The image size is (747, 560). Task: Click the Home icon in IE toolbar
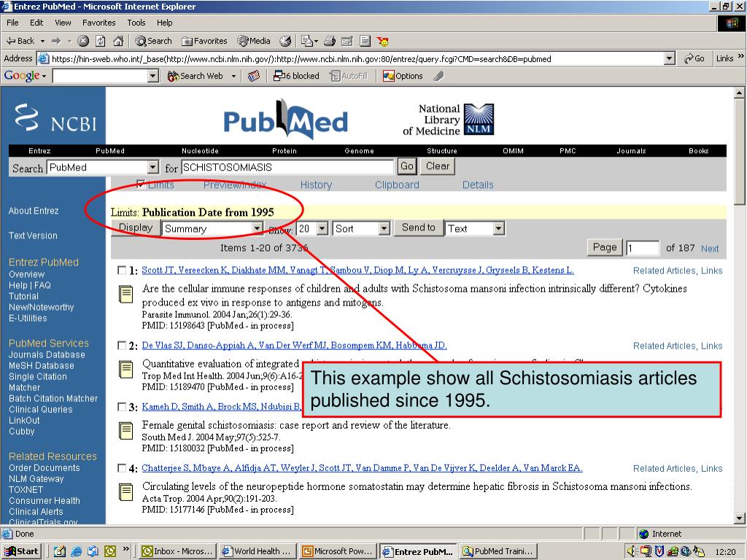[x=118, y=41]
